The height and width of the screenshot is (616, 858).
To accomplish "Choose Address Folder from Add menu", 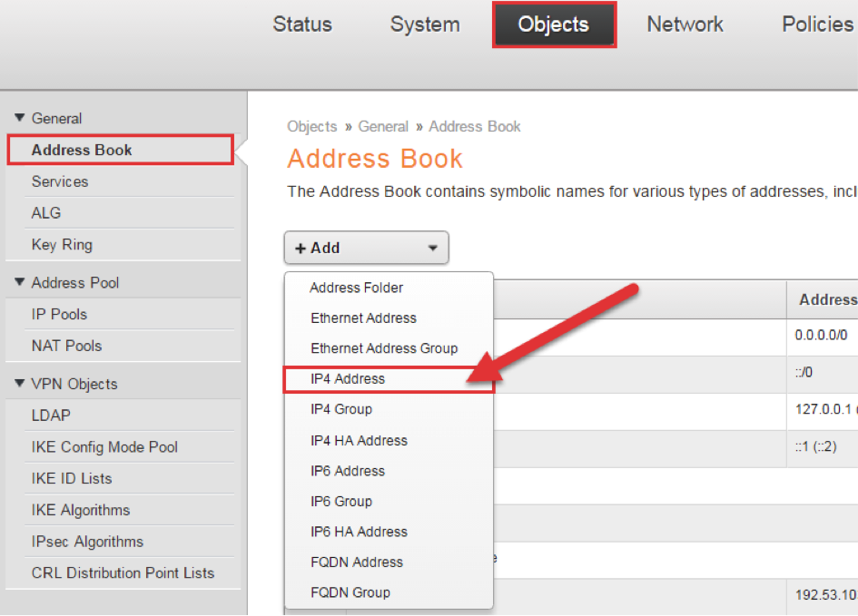I will [390, 288].
